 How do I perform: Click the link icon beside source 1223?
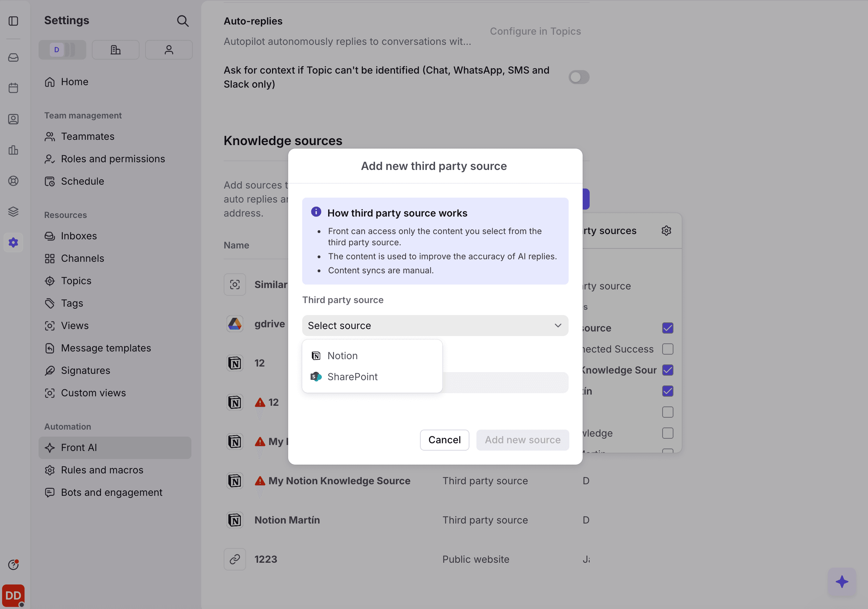tap(235, 559)
